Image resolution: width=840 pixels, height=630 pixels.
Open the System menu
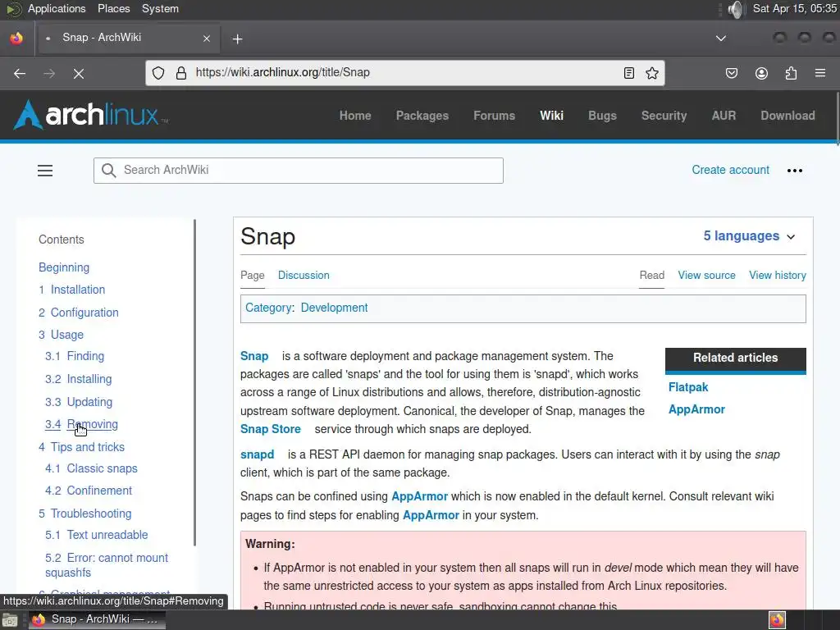pos(160,8)
